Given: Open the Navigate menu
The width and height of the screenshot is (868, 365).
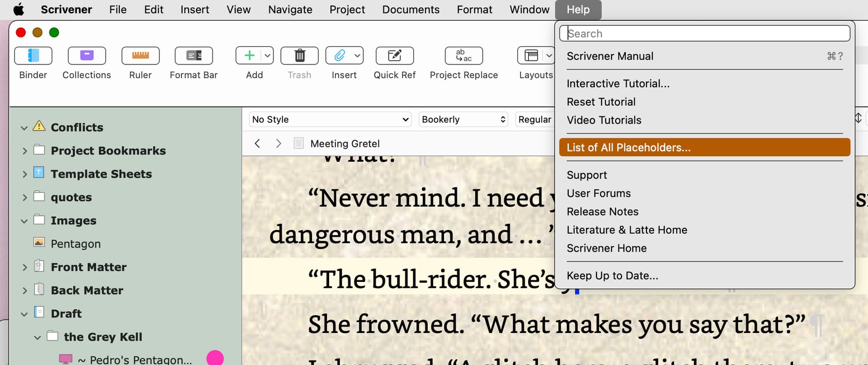Looking at the screenshot, I should point(290,9).
